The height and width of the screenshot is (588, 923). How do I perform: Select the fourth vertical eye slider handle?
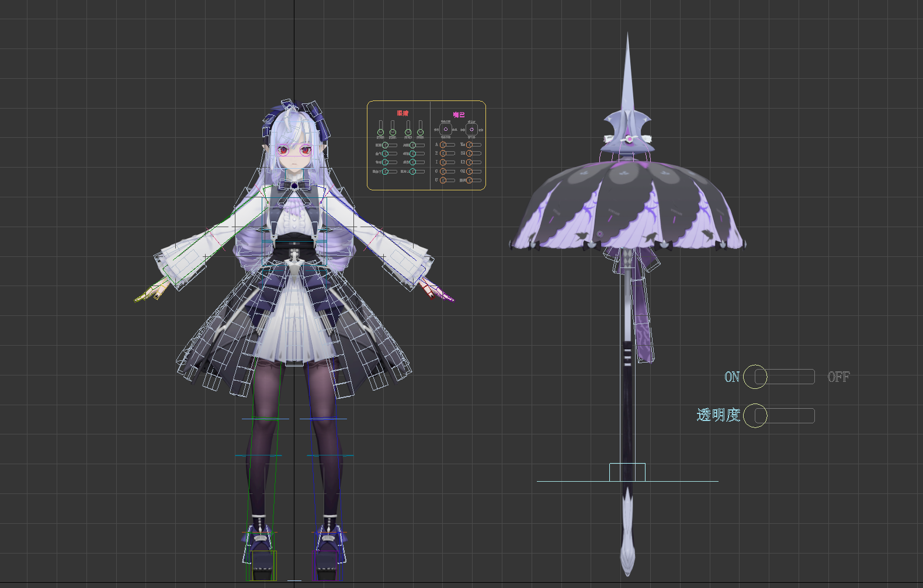pos(420,132)
